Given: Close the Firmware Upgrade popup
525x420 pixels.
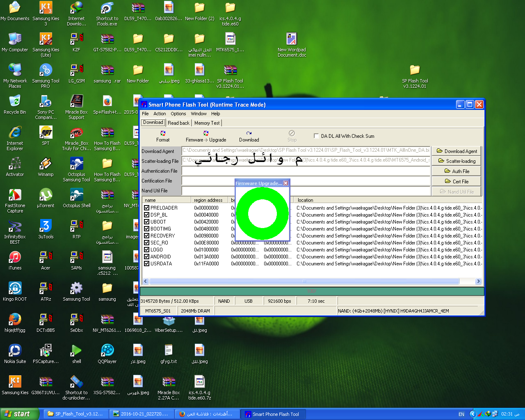Looking at the screenshot, I should click(x=286, y=183).
